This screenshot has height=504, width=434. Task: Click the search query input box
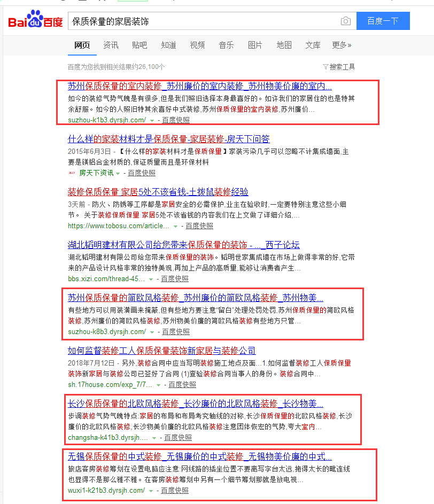(203, 21)
